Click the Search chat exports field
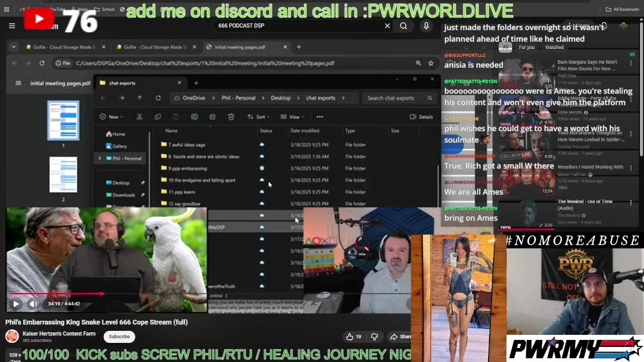This screenshot has width=644, height=362. pos(399,98)
